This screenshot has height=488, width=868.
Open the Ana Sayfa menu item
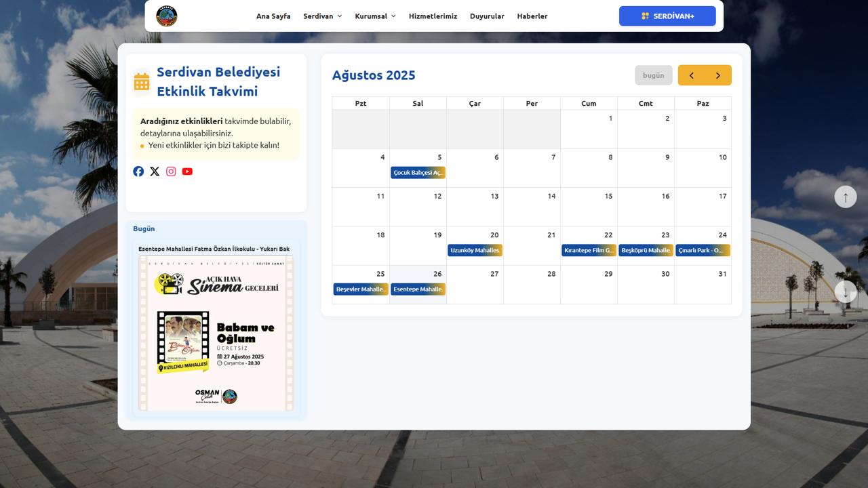pos(273,16)
